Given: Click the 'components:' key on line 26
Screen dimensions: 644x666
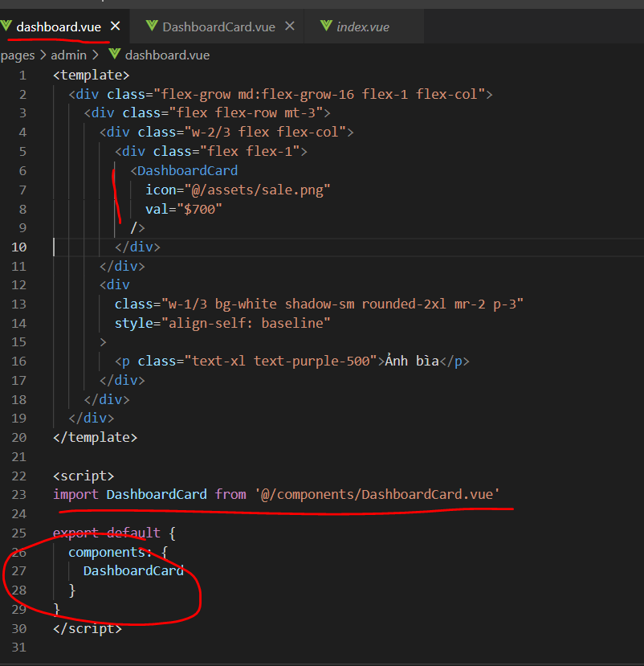Looking at the screenshot, I should pyautogui.click(x=110, y=552).
